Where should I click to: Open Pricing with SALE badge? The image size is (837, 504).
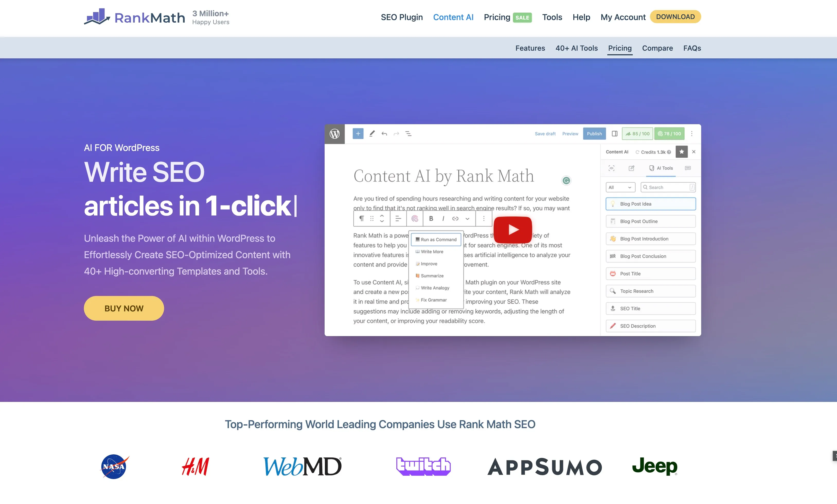pyautogui.click(x=507, y=17)
